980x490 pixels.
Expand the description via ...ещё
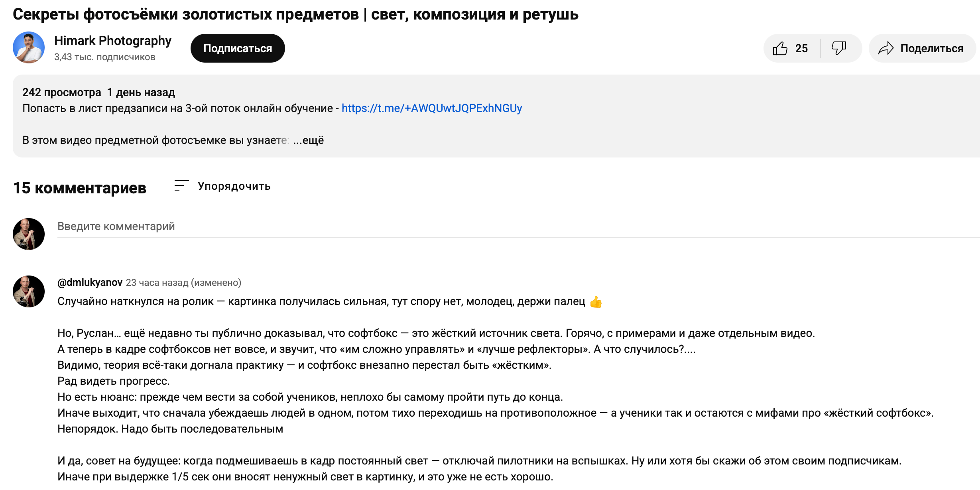coord(308,140)
